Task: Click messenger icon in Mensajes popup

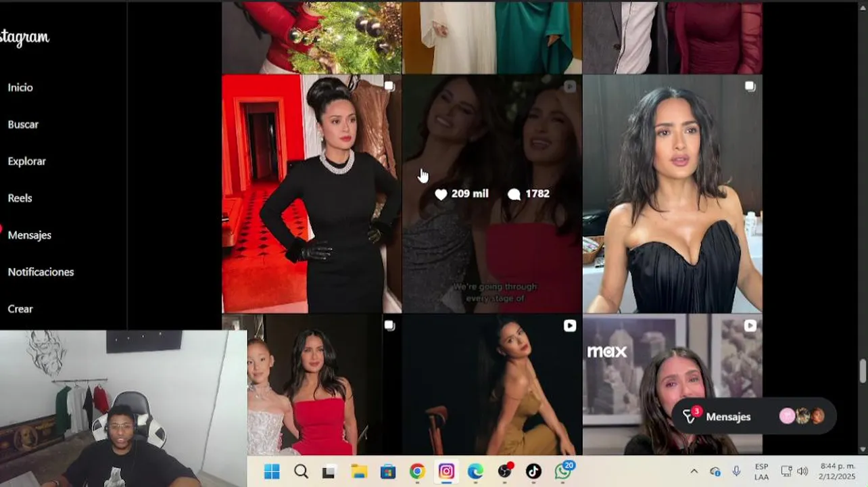Action: 690,416
